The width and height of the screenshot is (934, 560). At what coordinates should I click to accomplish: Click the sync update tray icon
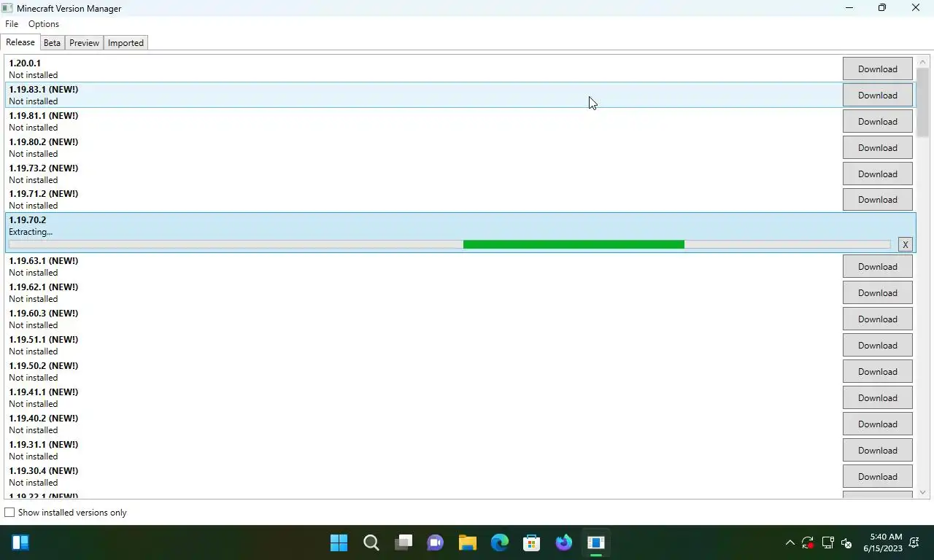tap(808, 542)
